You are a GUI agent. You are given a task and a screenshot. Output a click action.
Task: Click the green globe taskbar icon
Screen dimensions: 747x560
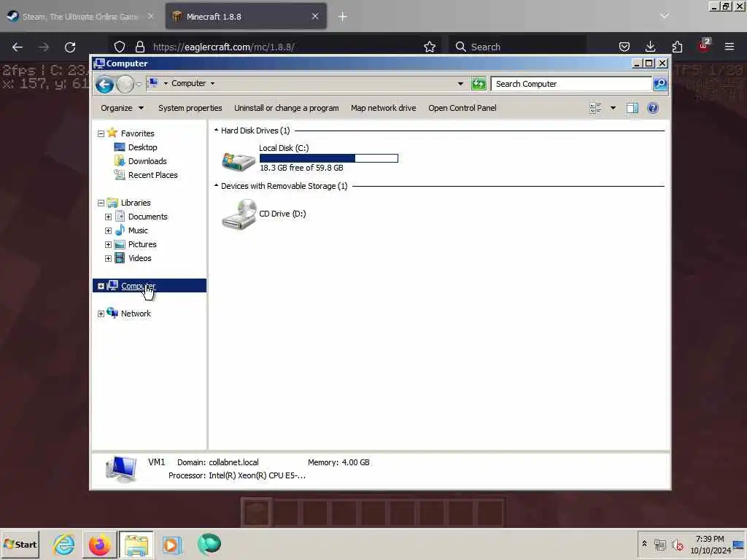tap(209, 544)
